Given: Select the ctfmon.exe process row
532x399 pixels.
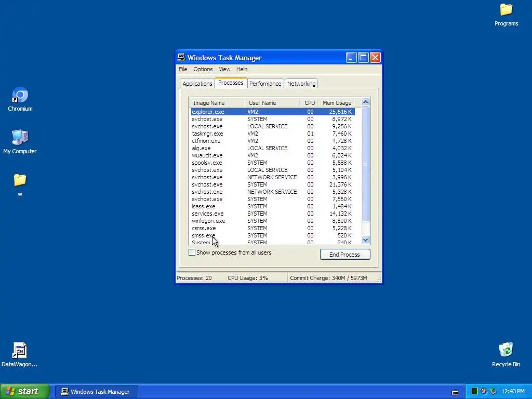Looking at the screenshot, I should coord(272,141).
